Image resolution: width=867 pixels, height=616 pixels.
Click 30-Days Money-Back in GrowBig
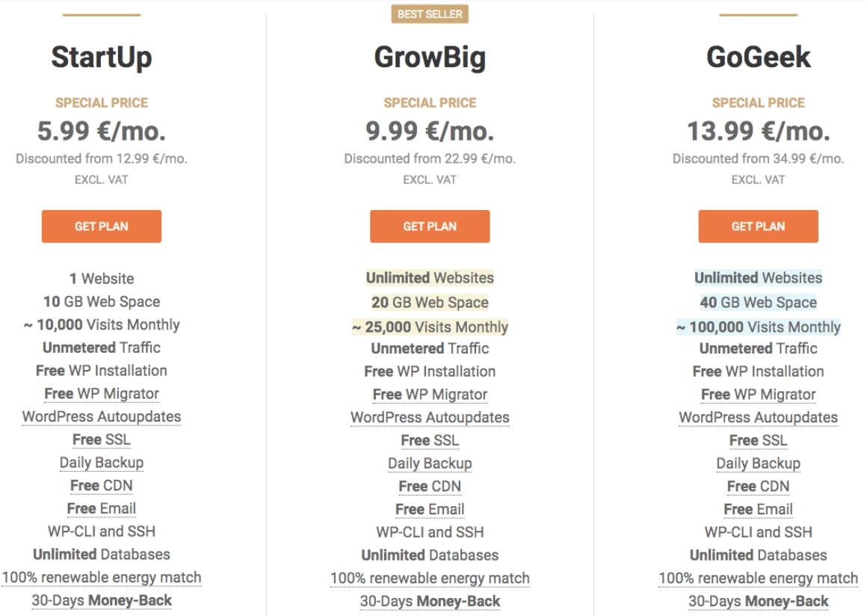[430, 602]
